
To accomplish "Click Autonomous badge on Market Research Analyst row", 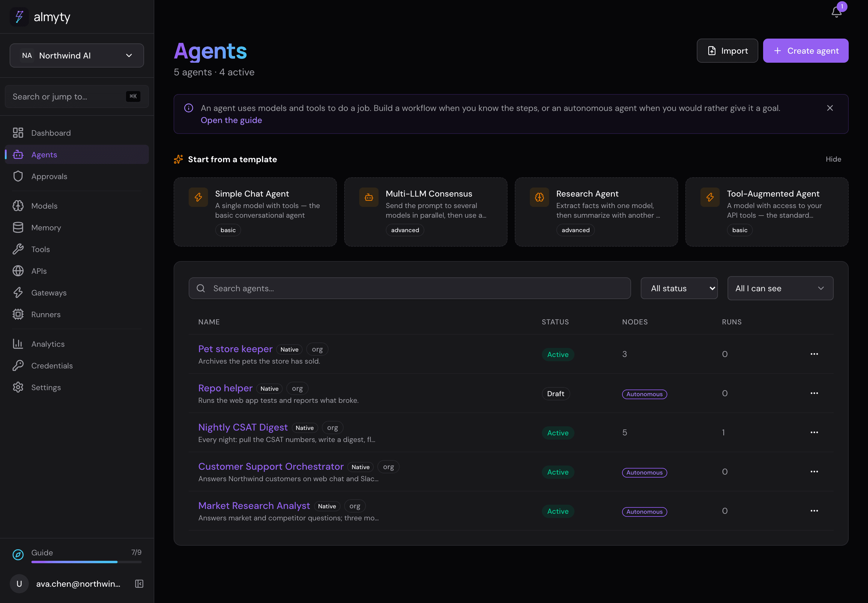I will pyautogui.click(x=644, y=512).
